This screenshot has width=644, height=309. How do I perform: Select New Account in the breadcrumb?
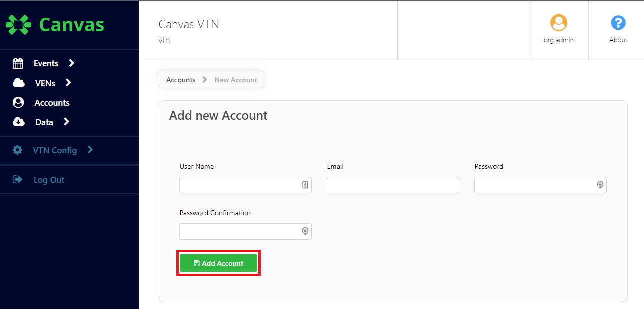(235, 79)
